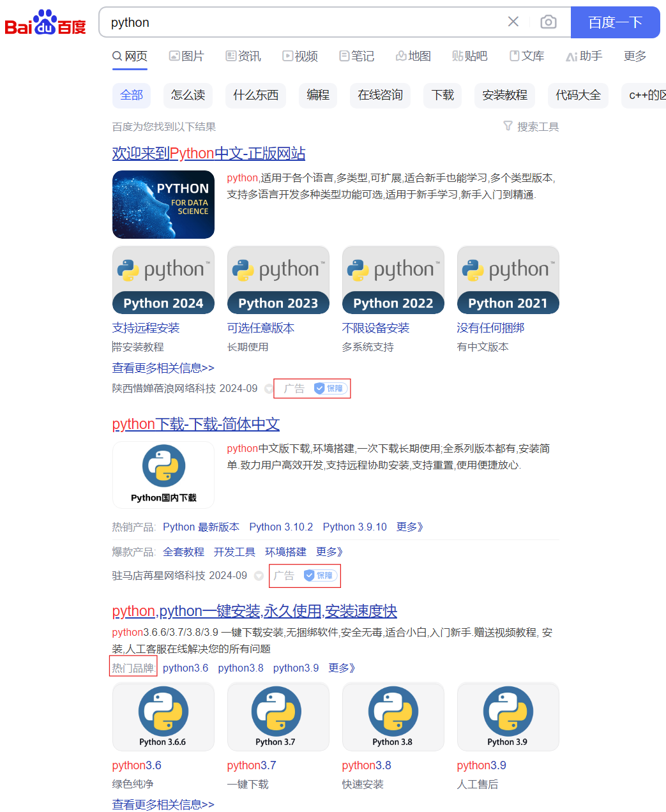Open search tools via the funnel icon
Screen dimensions: 666x812
(508, 126)
